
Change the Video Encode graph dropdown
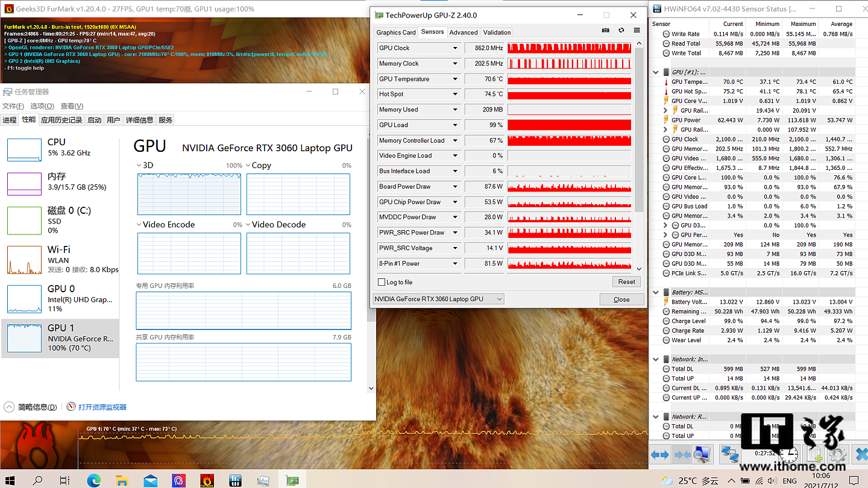coord(140,224)
